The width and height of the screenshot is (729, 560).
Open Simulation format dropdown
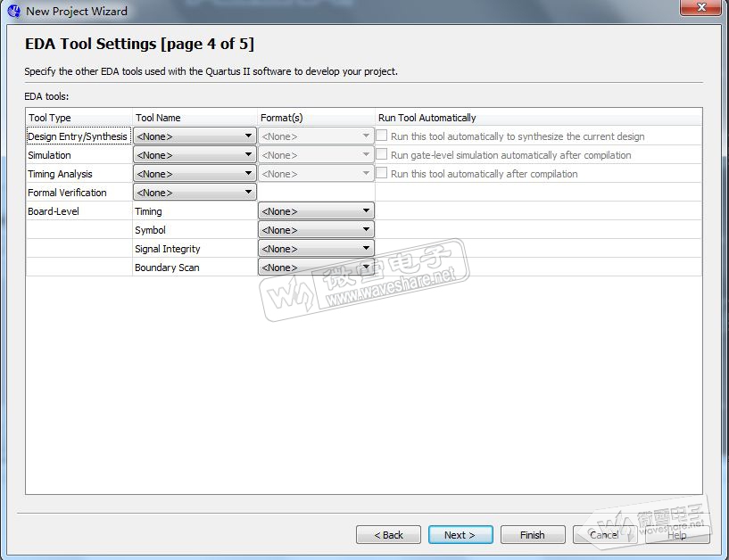[316, 155]
